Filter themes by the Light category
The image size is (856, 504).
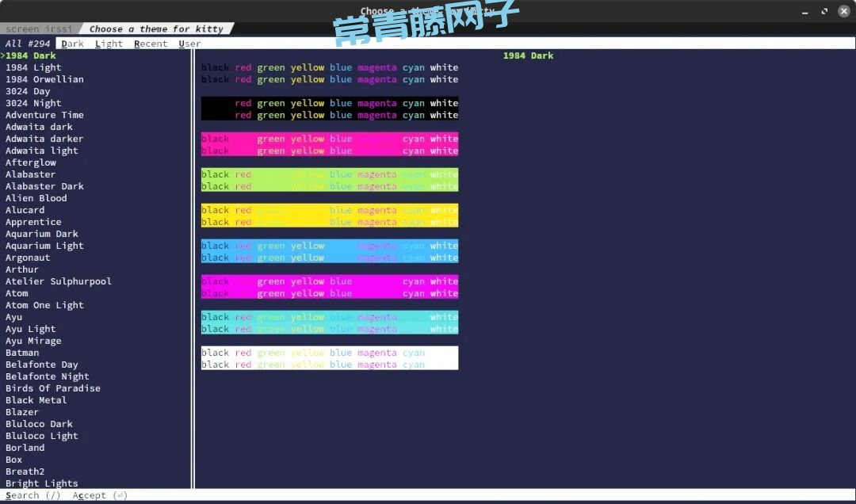tap(109, 44)
